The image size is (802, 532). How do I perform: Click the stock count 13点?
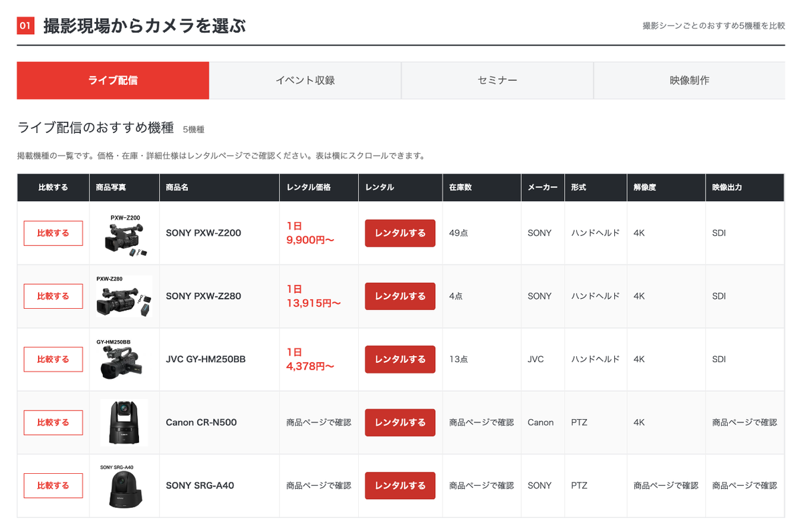pos(458,360)
